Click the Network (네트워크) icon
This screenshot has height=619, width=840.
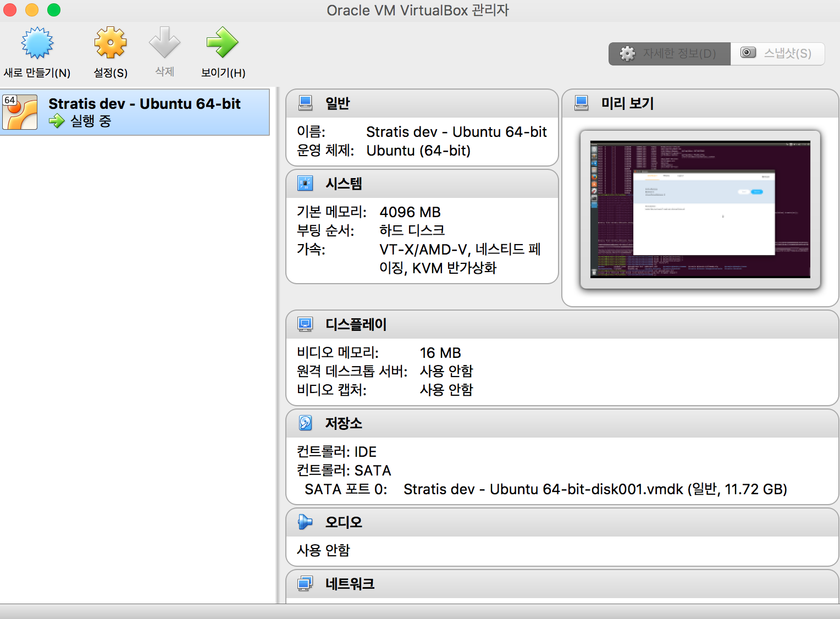tap(305, 583)
